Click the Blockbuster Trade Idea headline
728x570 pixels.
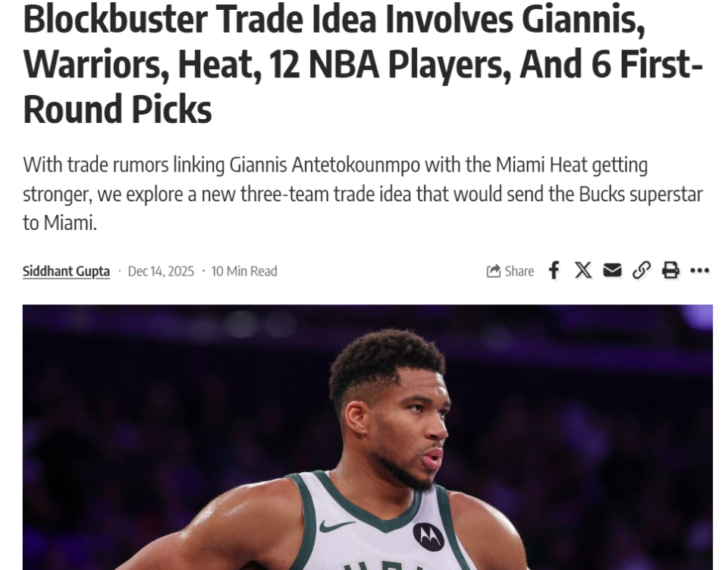362,64
